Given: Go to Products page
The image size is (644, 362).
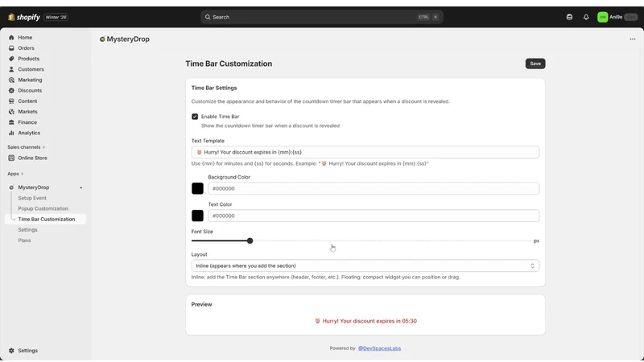Looking at the screenshot, I should click(28, 59).
